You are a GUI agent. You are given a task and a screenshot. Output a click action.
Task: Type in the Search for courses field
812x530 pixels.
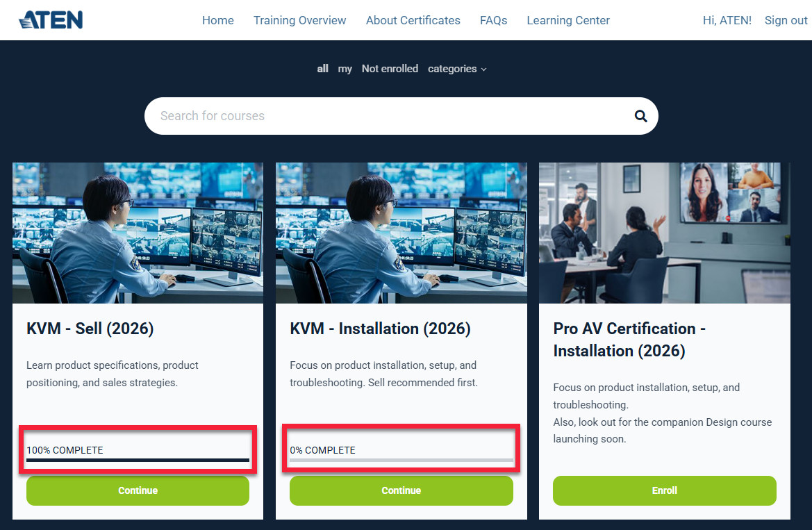(x=389, y=116)
